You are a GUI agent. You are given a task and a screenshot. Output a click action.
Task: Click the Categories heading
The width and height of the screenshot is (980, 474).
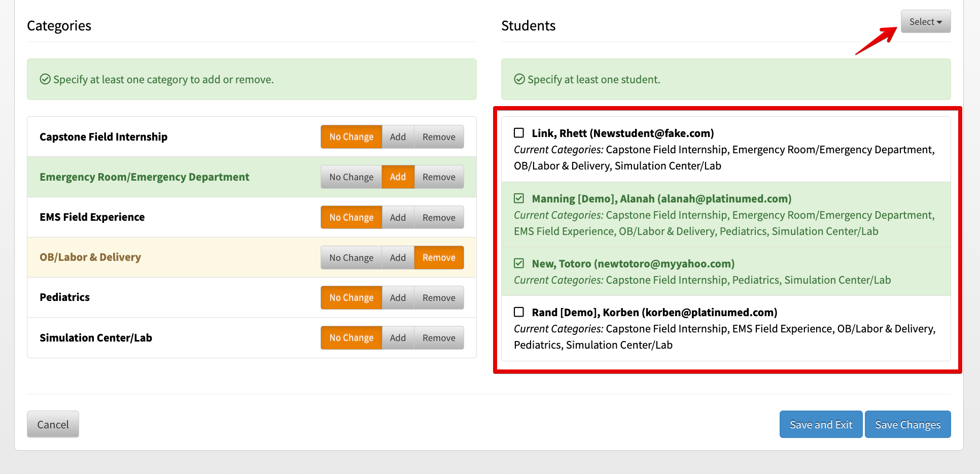pyautogui.click(x=59, y=26)
